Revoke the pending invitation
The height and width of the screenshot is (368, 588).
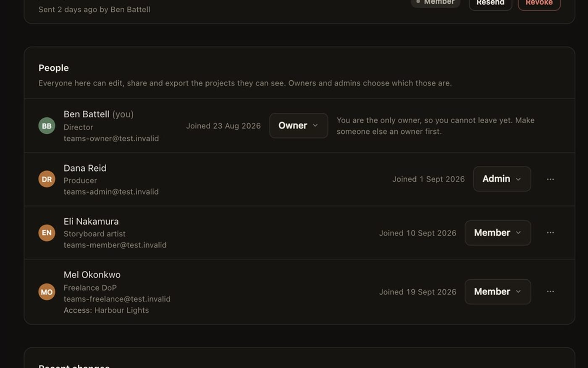pos(539,3)
